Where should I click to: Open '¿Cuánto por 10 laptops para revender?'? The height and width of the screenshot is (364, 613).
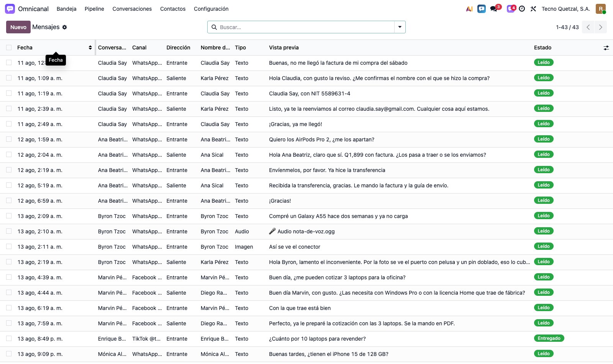(317, 339)
